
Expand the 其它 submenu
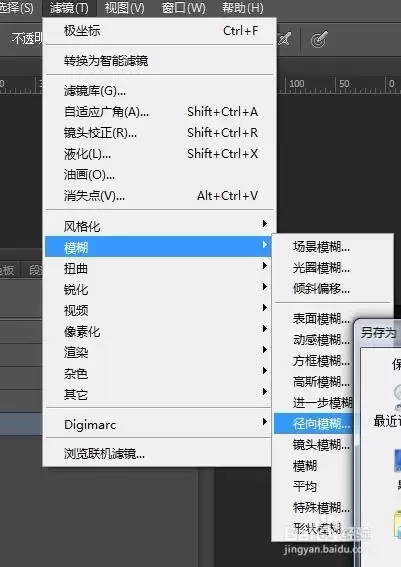[158, 394]
